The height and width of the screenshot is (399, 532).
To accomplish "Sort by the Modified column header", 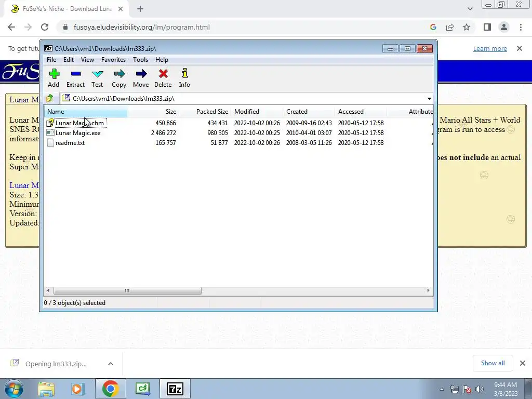I will 257,111.
